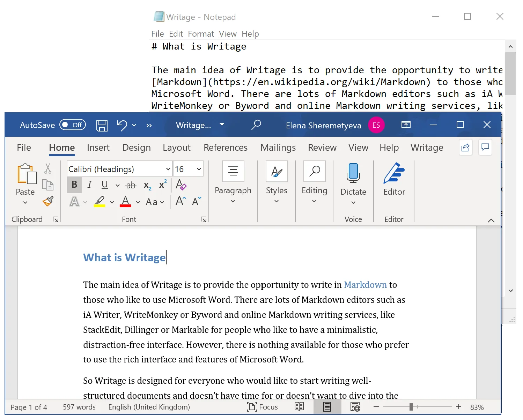Toggle AutoSave off switch
Viewport: 523px width, 420px height.
click(x=72, y=125)
